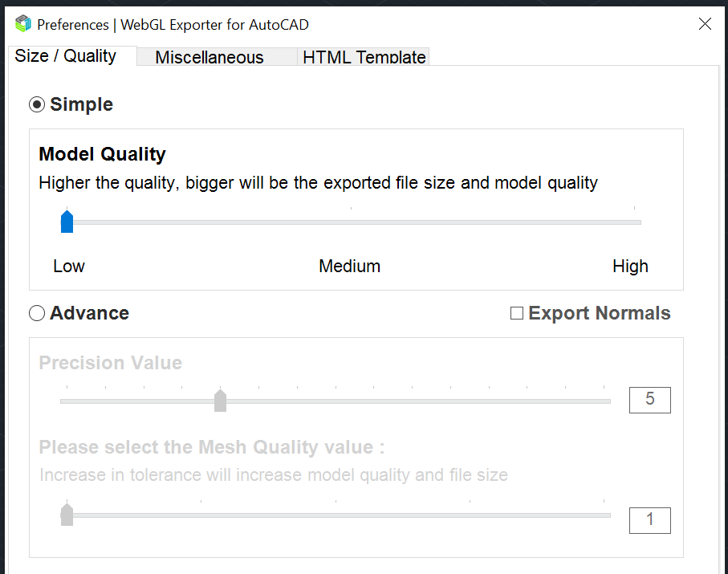Click the Model Quality slider track at its midpoint
The height and width of the screenshot is (574, 728).
[x=352, y=222]
